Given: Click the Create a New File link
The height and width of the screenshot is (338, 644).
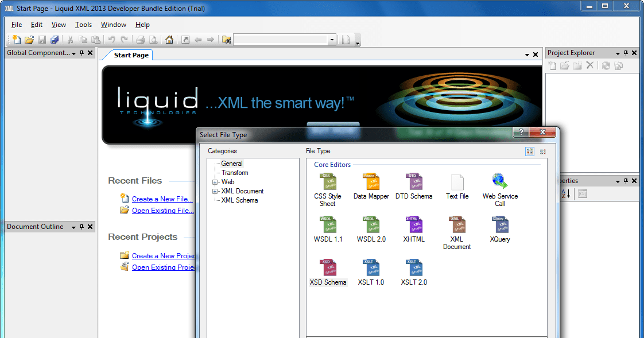Looking at the screenshot, I should coord(162,199).
